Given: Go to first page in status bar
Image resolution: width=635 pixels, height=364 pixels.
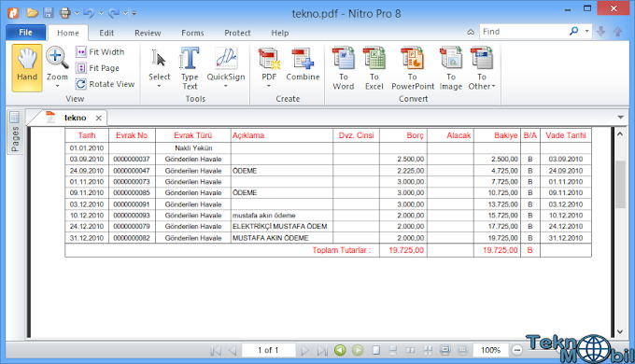Looking at the screenshot, I should 216,350.
